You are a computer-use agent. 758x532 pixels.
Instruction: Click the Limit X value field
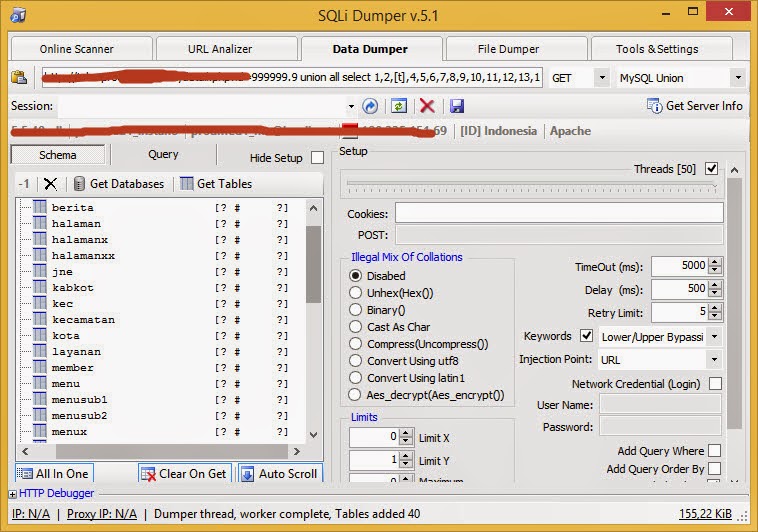click(x=374, y=437)
